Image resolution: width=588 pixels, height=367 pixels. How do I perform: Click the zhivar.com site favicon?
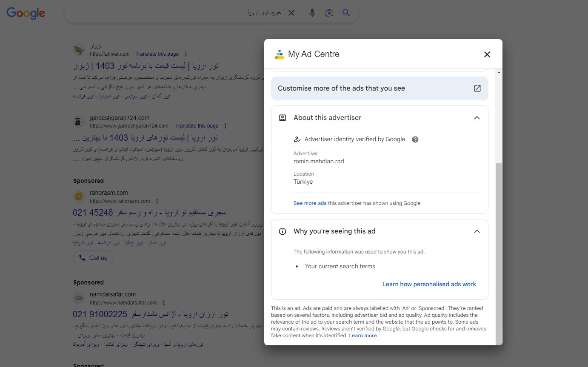click(79, 50)
